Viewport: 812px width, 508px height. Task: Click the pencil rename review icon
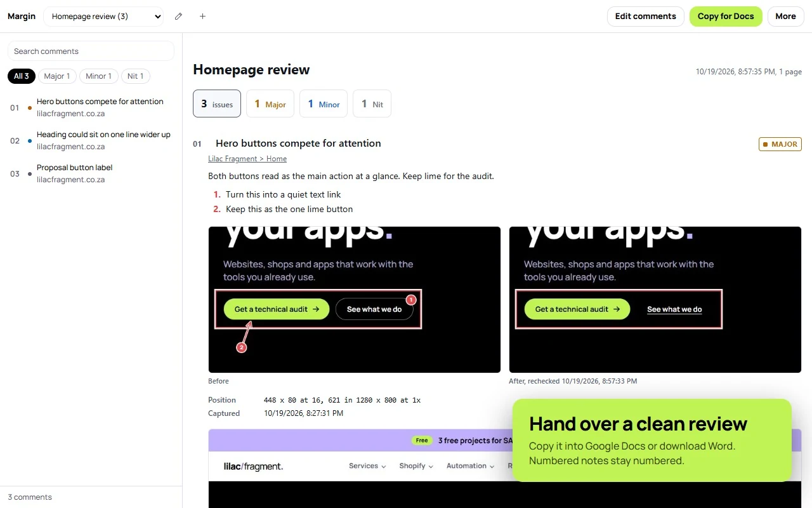(x=178, y=17)
